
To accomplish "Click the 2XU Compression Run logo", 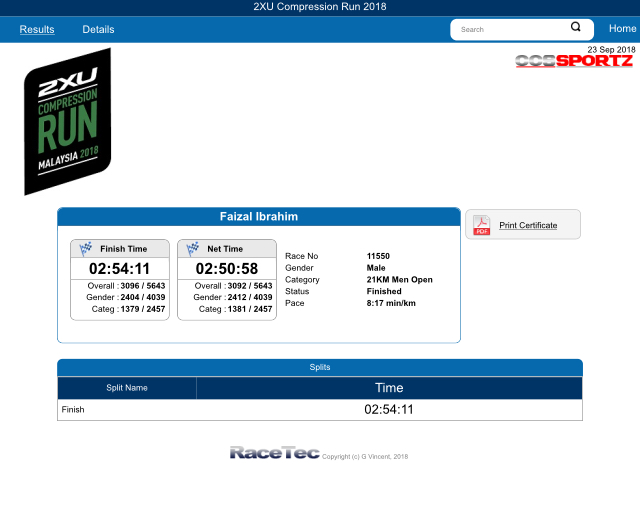I will coord(68,122).
